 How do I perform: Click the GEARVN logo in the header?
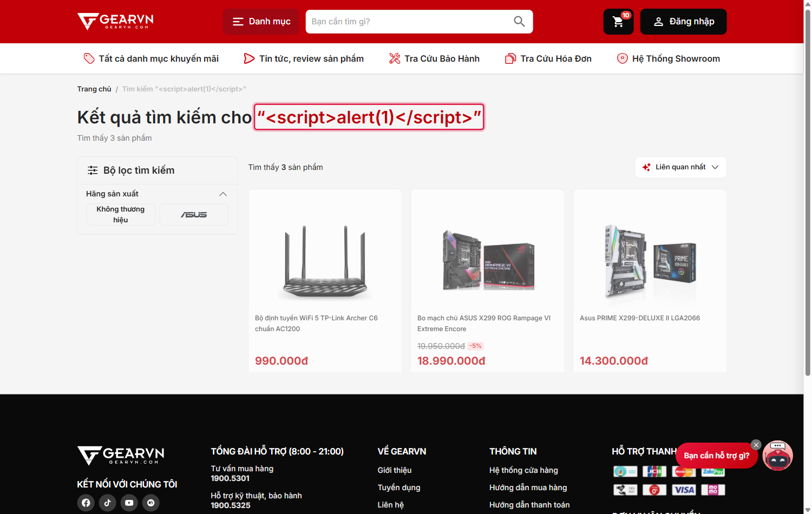point(115,22)
